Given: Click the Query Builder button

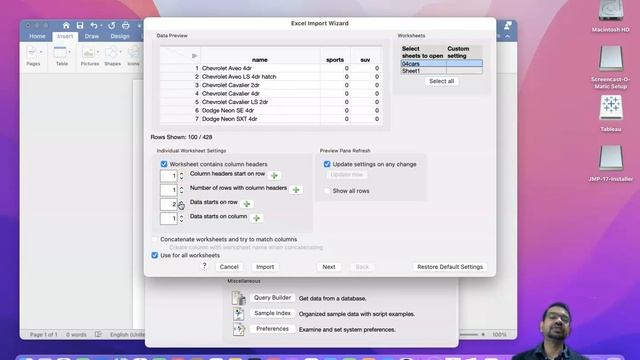Looking at the screenshot, I should (272, 298).
